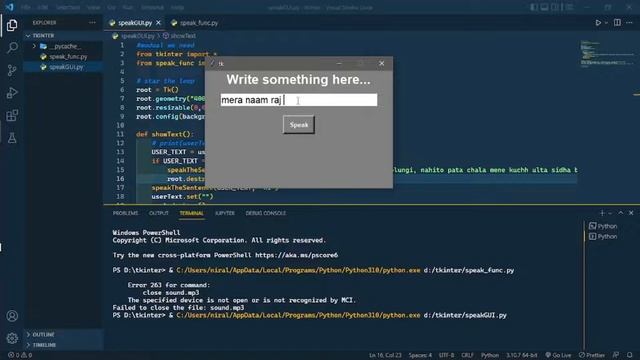
Task: Select the first Python terminal in list
Action: [x=603, y=226]
